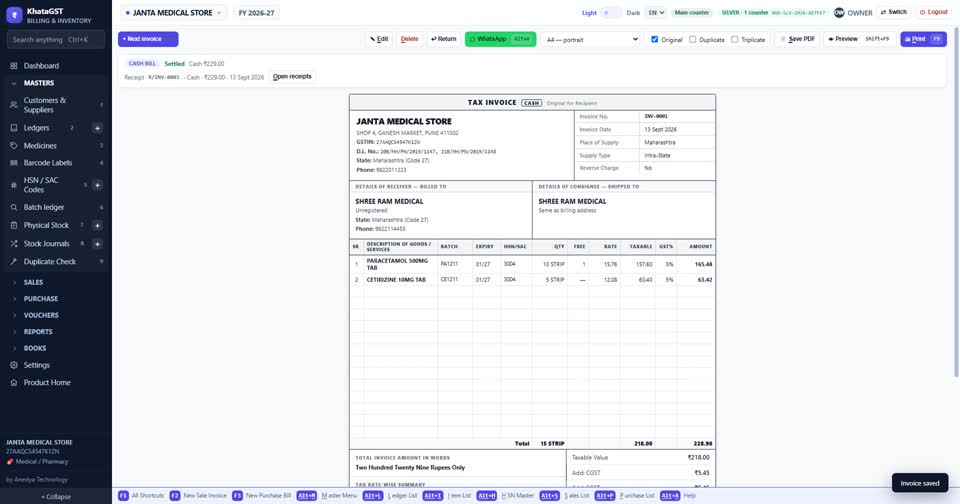
Task: Click the page vertical scrollbar
Action: coord(956,202)
